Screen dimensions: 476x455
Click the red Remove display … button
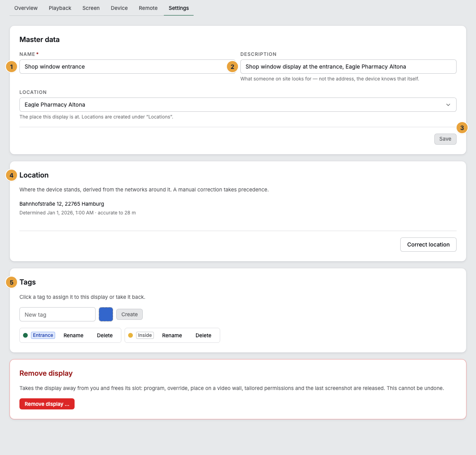[x=47, y=404]
